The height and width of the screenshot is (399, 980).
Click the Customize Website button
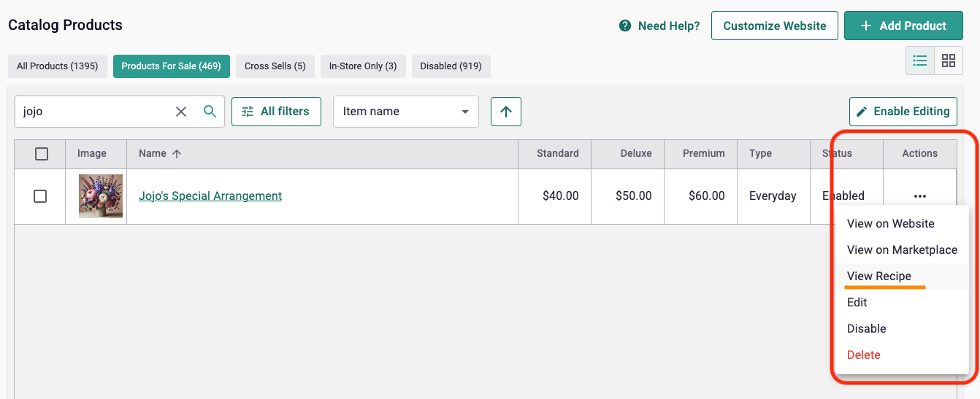click(775, 26)
